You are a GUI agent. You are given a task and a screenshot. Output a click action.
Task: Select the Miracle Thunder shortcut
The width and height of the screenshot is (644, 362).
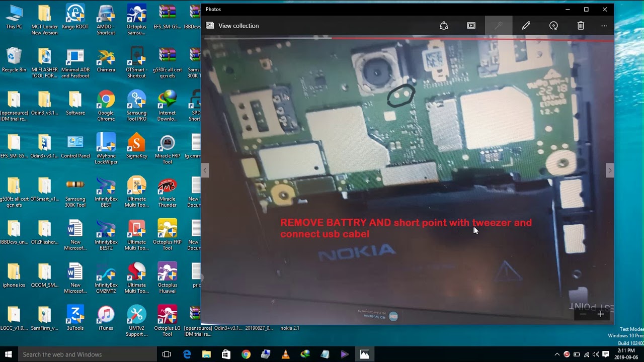(167, 192)
